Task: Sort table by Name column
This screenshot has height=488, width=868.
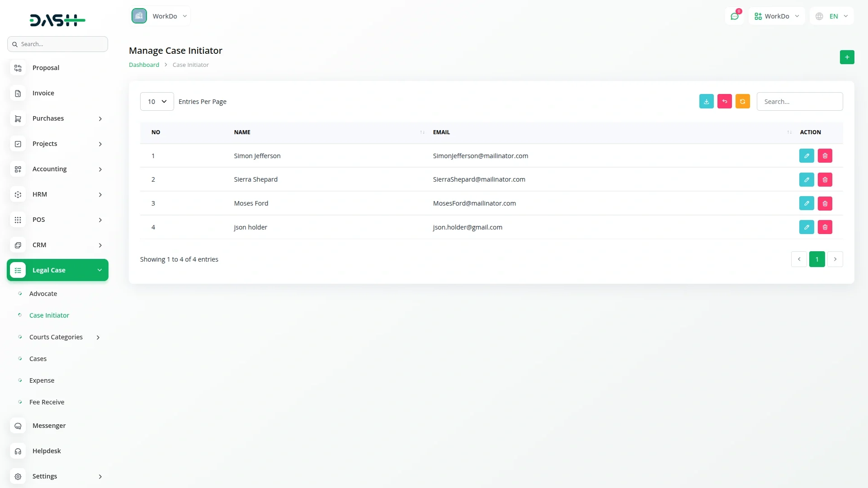Action: point(242,132)
